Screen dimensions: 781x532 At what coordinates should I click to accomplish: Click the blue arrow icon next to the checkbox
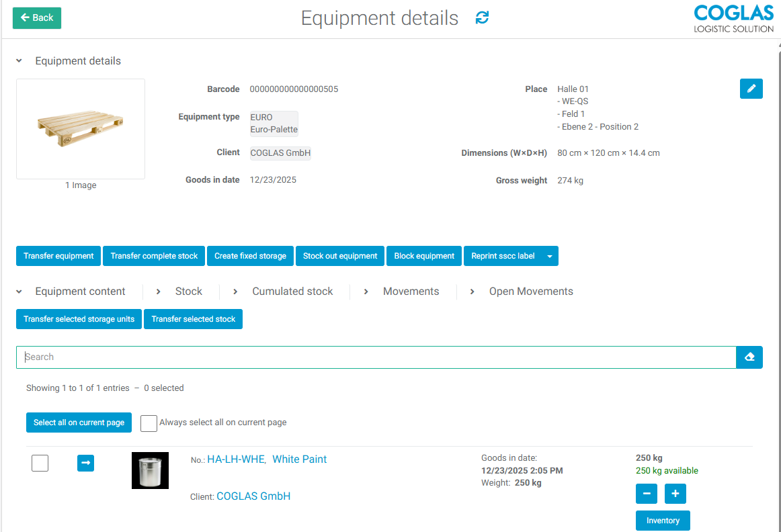(85, 463)
